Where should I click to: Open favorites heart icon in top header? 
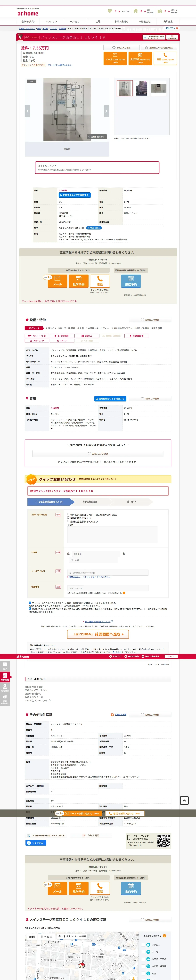pyautogui.click(x=110, y=11)
